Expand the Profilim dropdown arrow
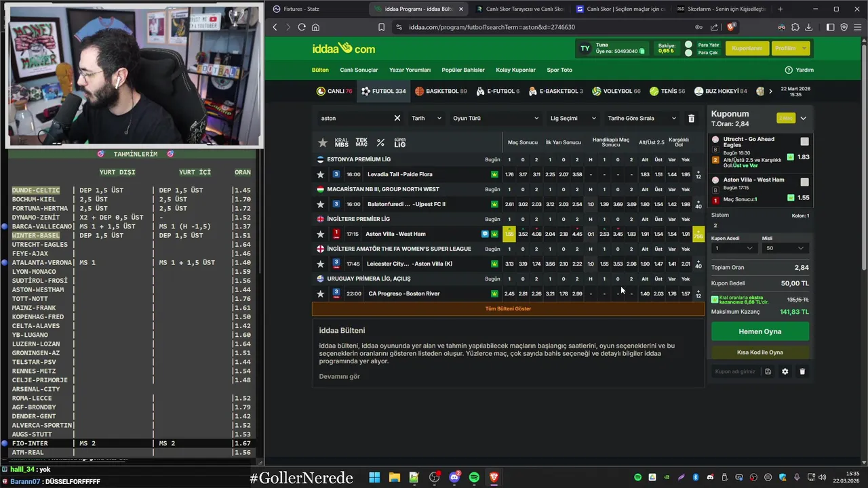Viewport: 868px width, 488px height. 804,48
